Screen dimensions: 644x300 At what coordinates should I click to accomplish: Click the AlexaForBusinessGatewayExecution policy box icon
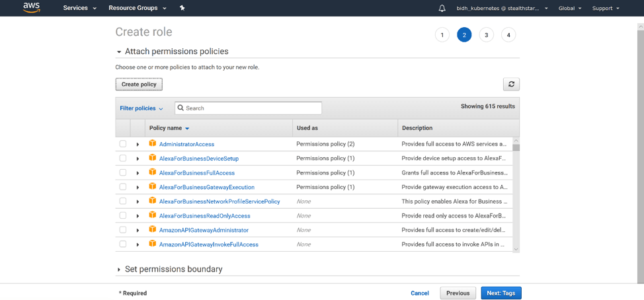click(x=152, y=186)
